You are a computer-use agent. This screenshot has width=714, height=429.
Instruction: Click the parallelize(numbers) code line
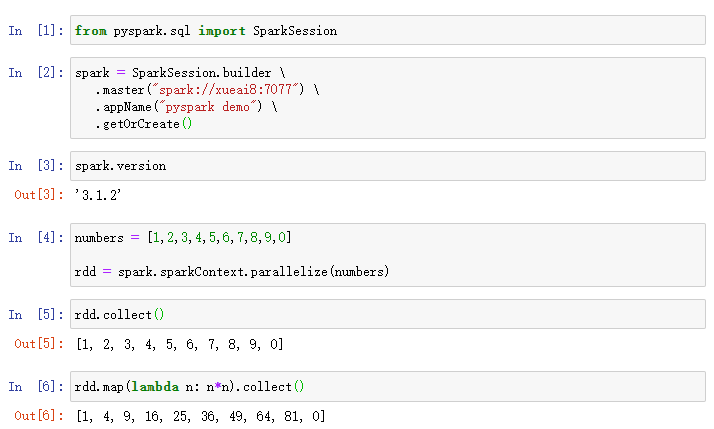[232, 272]
